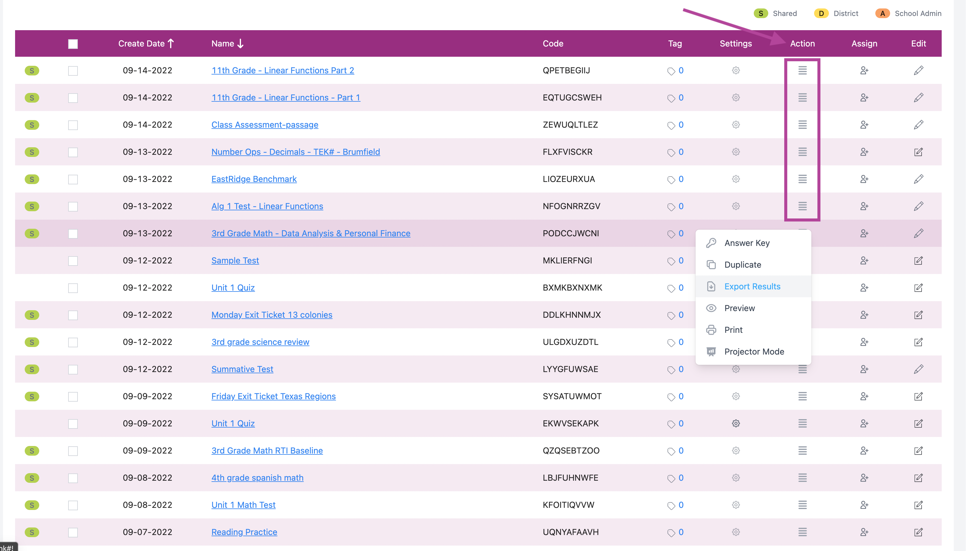Sort by Name column header

pyautogui.click(x=227, y=43)
